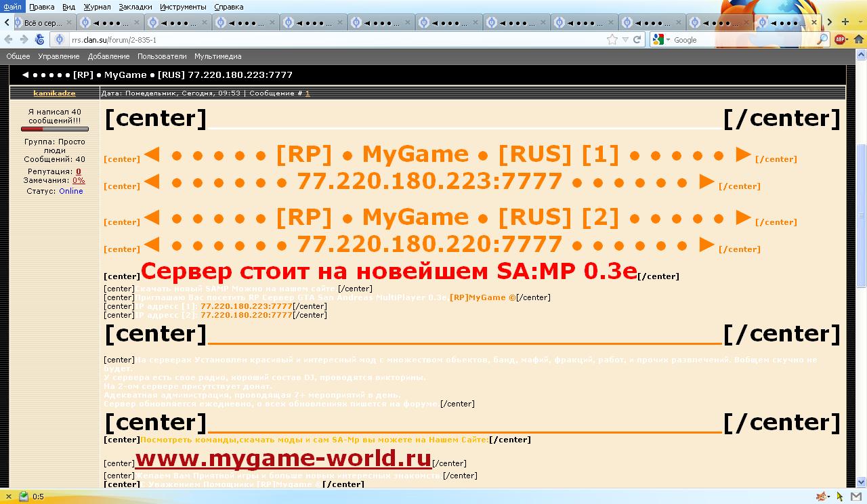
Task: Open the address bar history dropdown arrow
Action: coord(625,39)
